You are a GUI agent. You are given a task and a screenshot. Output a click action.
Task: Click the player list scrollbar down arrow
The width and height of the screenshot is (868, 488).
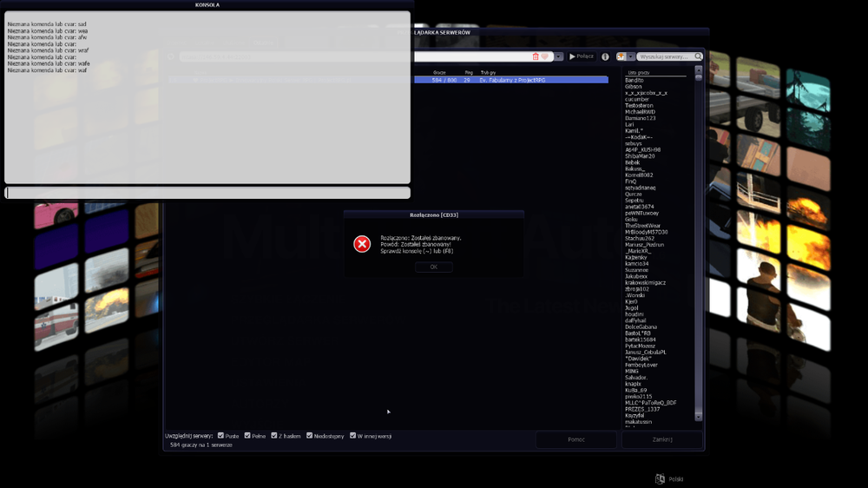(699, 416)
